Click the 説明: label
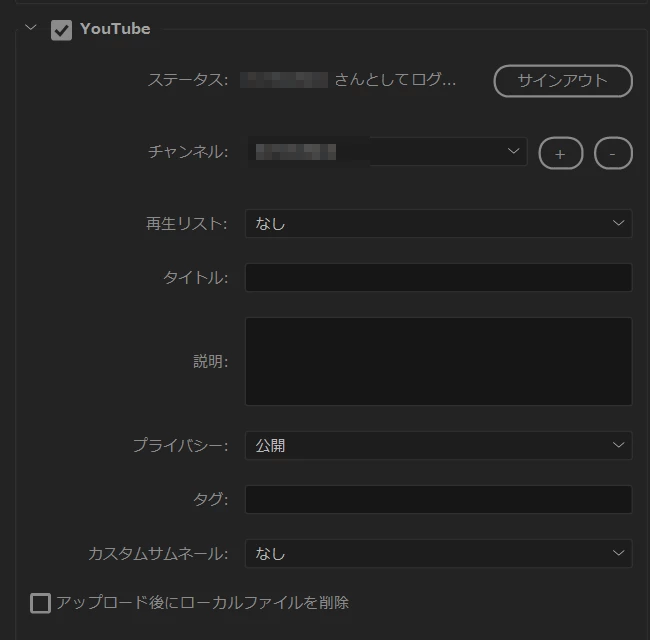 click(x=211, y=361)
